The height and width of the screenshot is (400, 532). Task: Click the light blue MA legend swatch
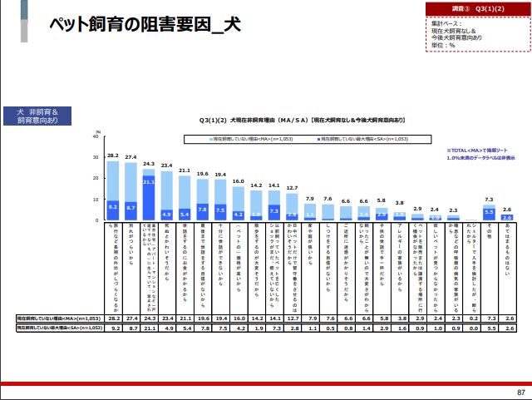(211, 139)
